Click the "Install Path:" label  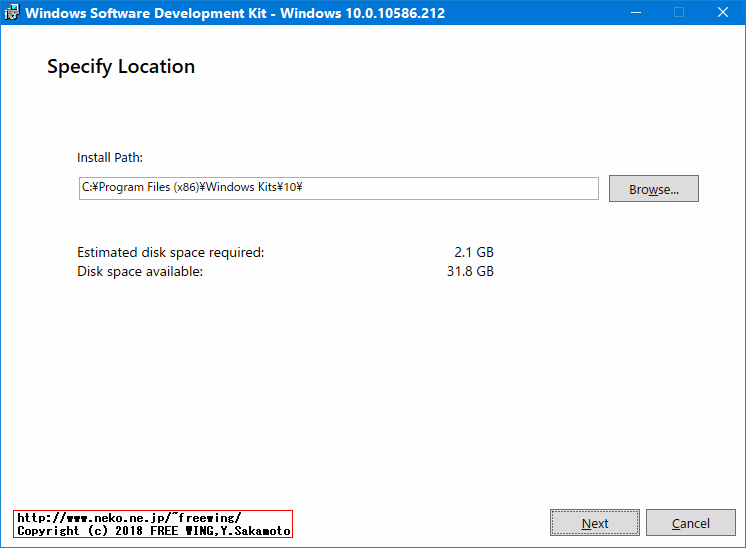coord(110,157)
